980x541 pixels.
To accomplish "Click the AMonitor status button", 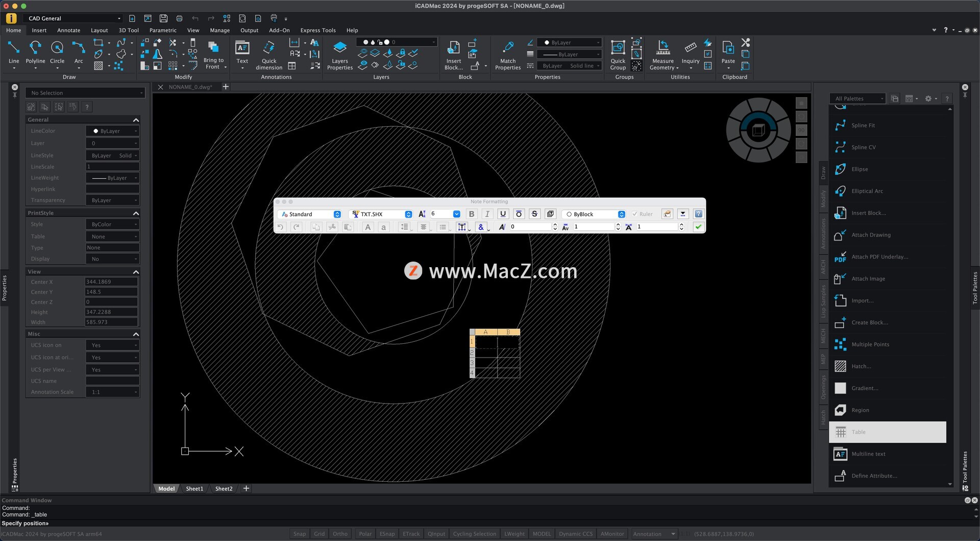I will (612, 534).
